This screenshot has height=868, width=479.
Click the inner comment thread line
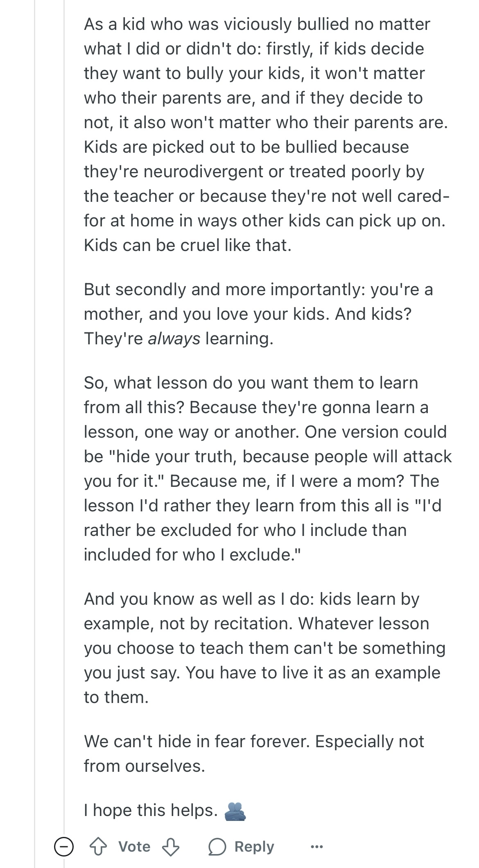click(x=64, y=409)
